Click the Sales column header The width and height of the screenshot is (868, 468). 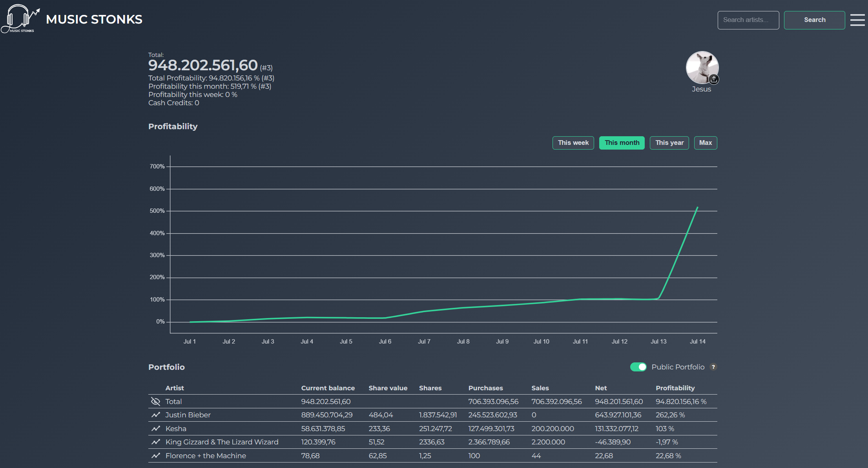click(x=540, y=388)
